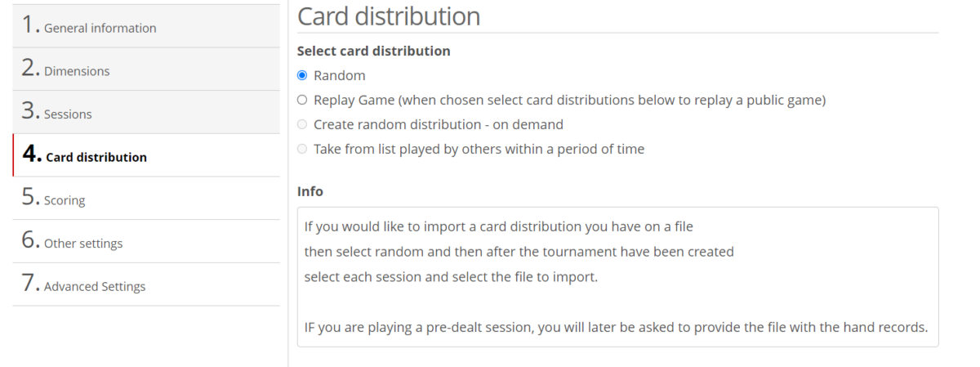Image resolution: width=980 pixels, height=367 pixels.
Task: Click the large numeral 6 in sidebar
Action: pos(30,241)
